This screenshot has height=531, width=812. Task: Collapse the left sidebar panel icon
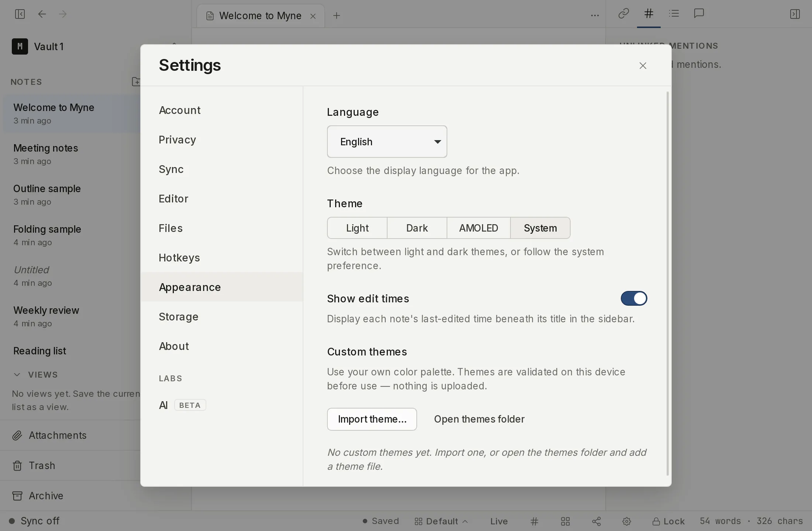pos(20,14)
